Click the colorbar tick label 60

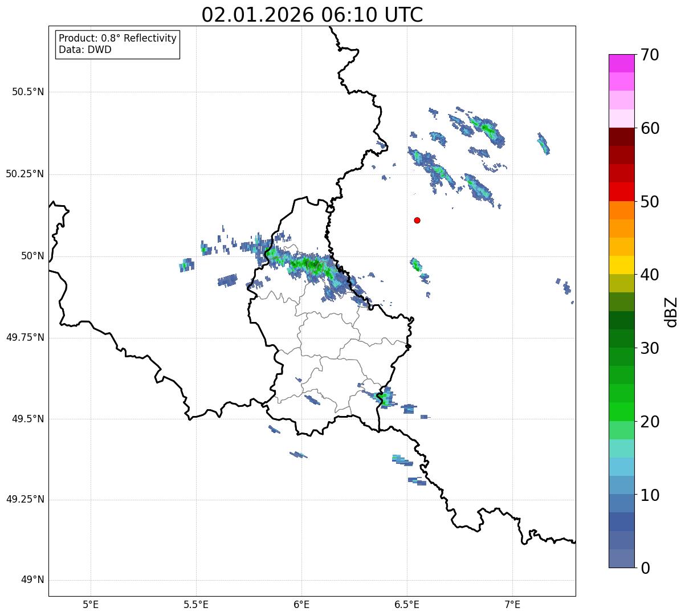point(650,128)
